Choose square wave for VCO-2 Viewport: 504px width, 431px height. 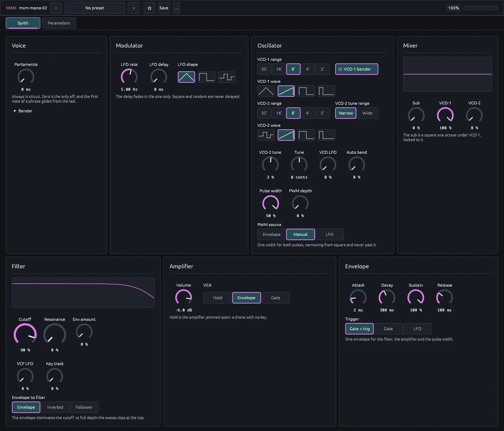(306, 135)
